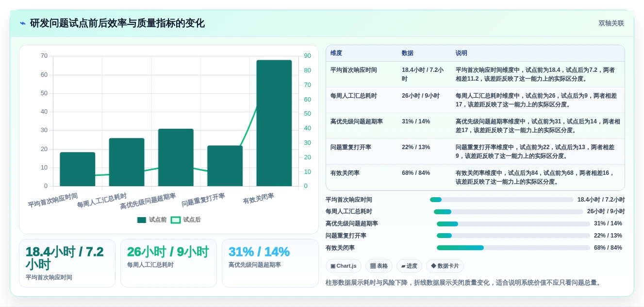Image resolution: width=644 pixels, height=307 pixels.
Task: Click the 高优先级问题超期率 bar in the chart
Action: click(x=176, y=157)
